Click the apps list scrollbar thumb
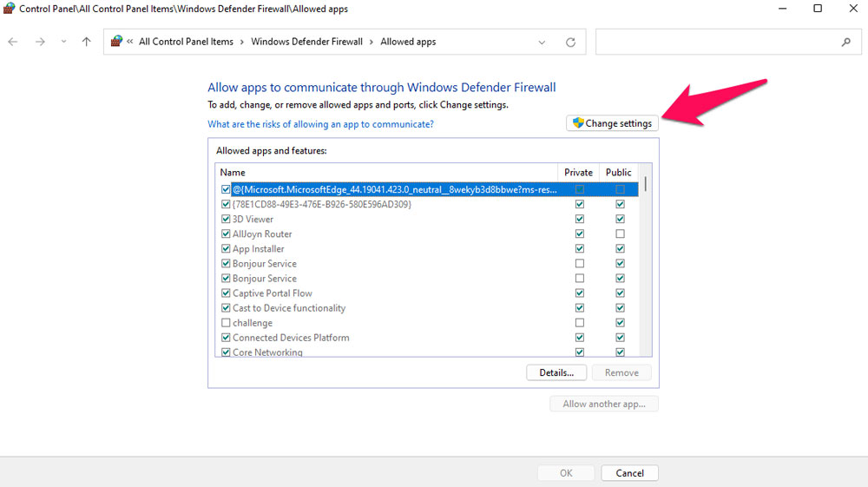 click(x=646, y=184)
